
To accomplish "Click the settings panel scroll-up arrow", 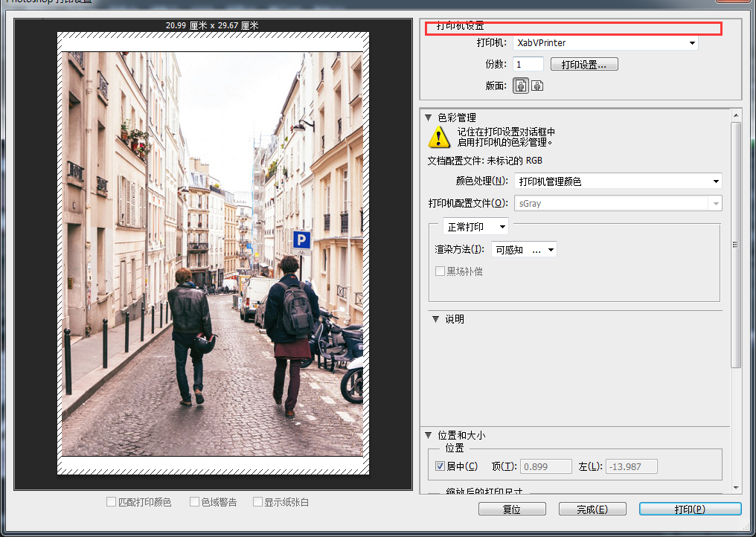I will pos(736,115).
